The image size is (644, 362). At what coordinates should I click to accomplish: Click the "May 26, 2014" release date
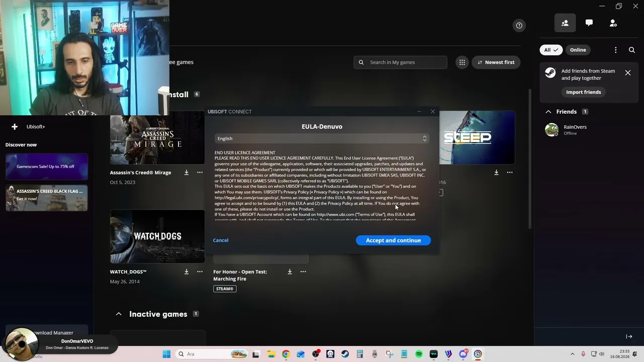click(x=125, y=282)
